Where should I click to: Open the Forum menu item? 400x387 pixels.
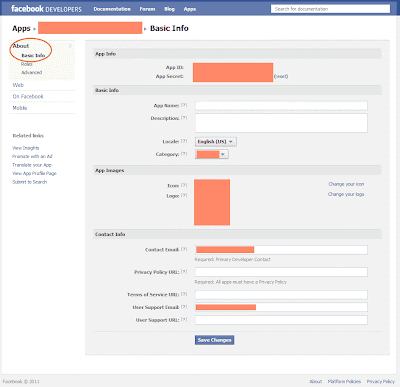[x=147, y=9]
